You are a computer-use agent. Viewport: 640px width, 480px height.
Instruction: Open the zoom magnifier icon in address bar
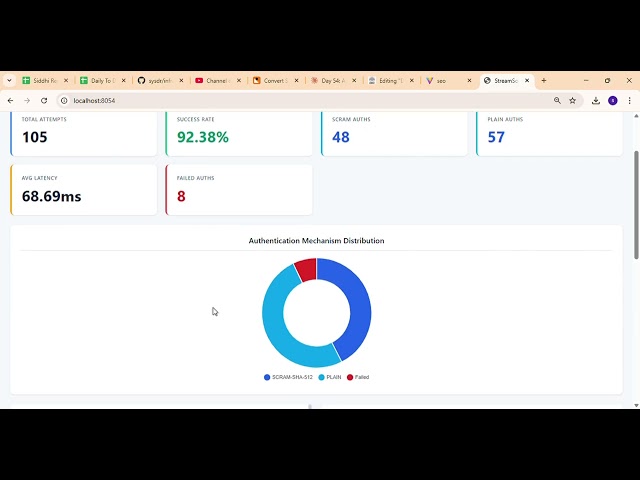pos(557,100)
